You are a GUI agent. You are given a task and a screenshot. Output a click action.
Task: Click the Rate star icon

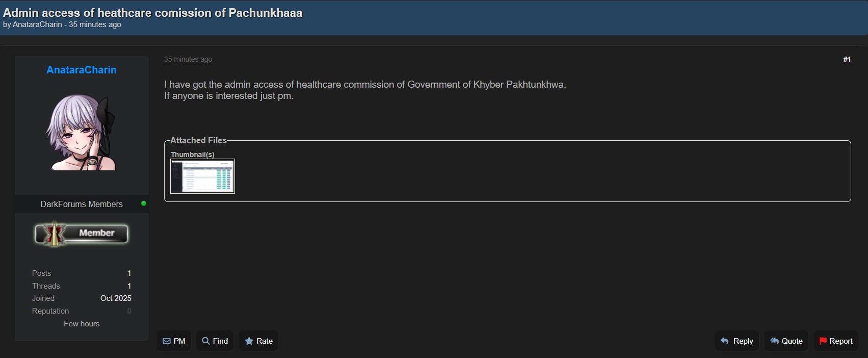[x=249, y=341]
